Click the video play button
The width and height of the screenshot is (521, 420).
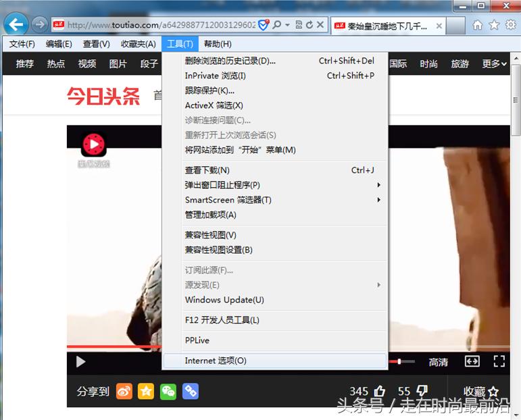pyautogui.click(x=80, y=361)
